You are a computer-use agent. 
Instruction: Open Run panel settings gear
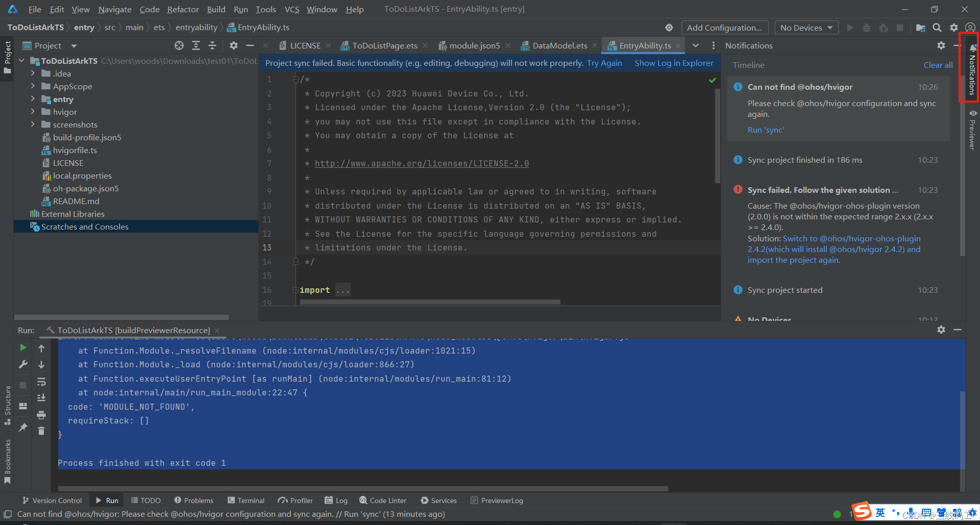pos(941,330)
